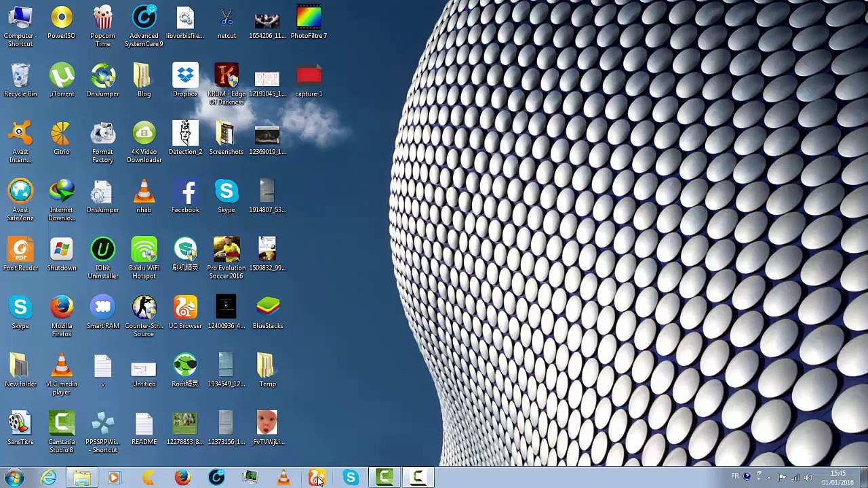Launch Windows Media Player from taskbar
Image resolution: width=868 pixels, height=488 pixels.
[114, 478]
